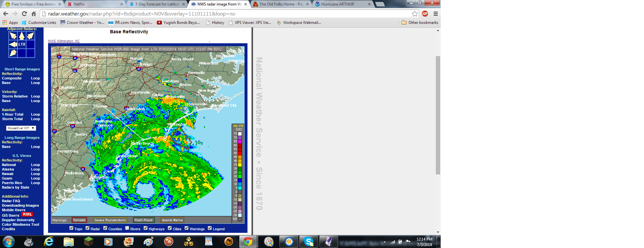Image resolution: width=644 pixels, height=248 pixels.
Task: Click the northeast adjacent radar arrow
Action: [30, 36]
